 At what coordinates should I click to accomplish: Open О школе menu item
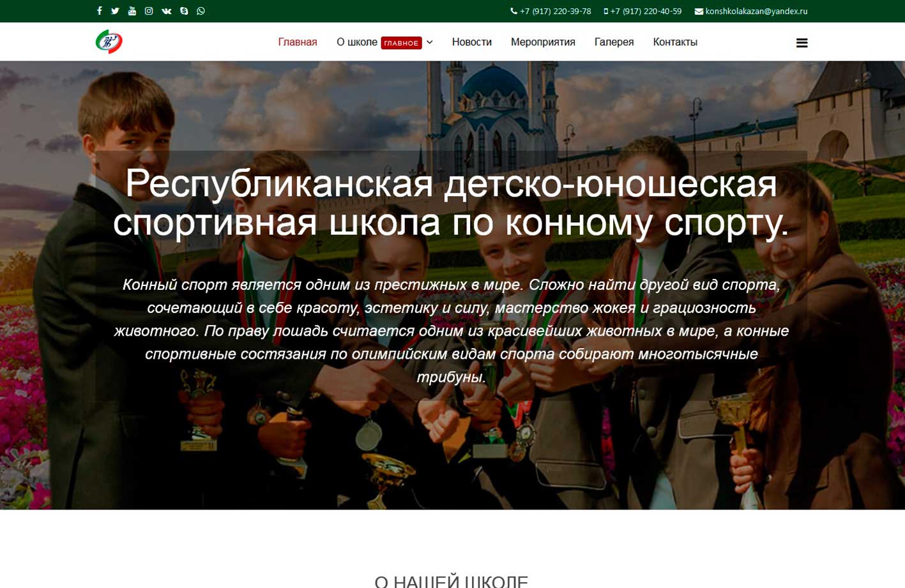pos(357,42)
